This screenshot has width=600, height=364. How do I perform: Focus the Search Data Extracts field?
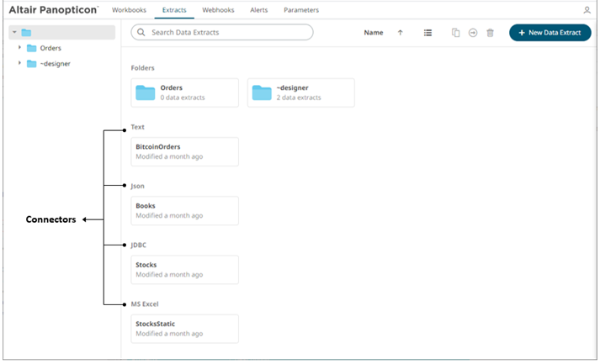pos(222,33)
